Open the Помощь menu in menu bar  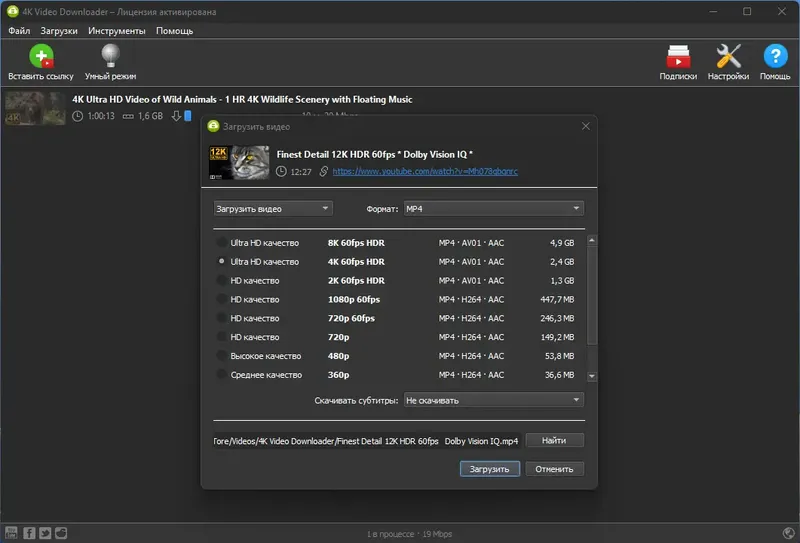174,31
